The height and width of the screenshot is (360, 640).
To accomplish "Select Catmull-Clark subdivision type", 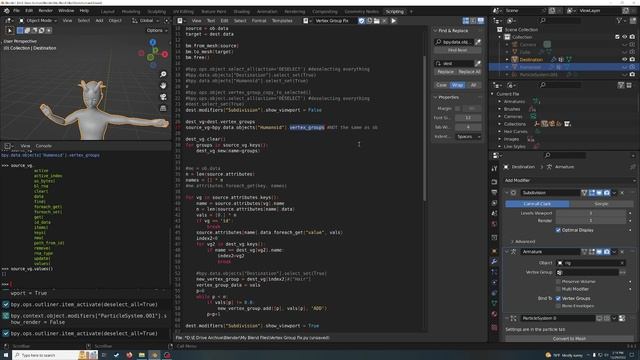I will [537, 204].
